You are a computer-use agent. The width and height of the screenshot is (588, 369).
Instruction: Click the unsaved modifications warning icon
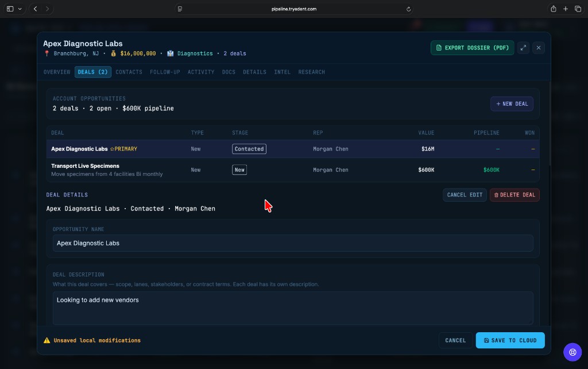coord(47,340)
